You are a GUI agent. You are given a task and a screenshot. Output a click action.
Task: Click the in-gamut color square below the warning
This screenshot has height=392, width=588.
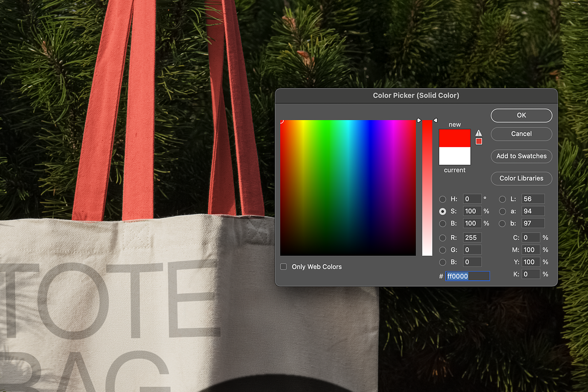479,142
